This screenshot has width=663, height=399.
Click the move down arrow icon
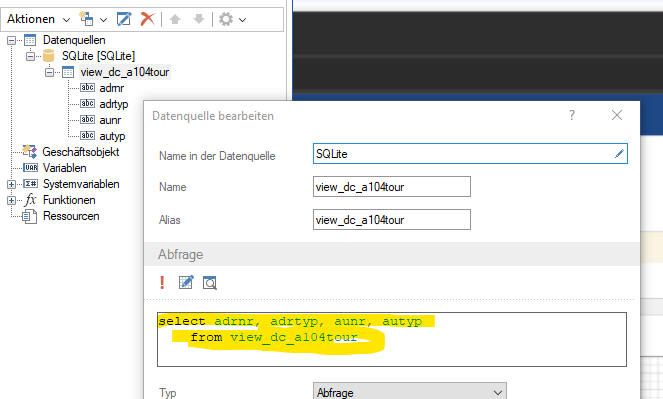(199, 19)
